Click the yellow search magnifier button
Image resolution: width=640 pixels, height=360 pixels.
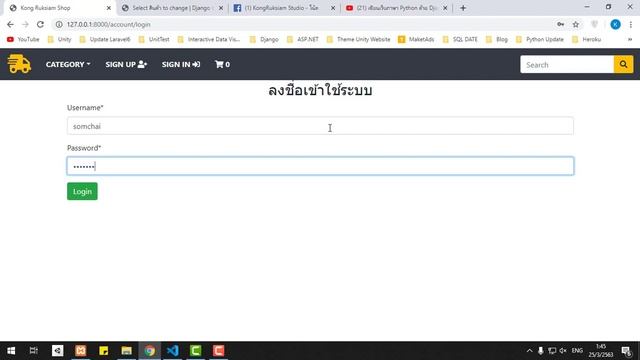pyautogui.click(x=623, y=64)
